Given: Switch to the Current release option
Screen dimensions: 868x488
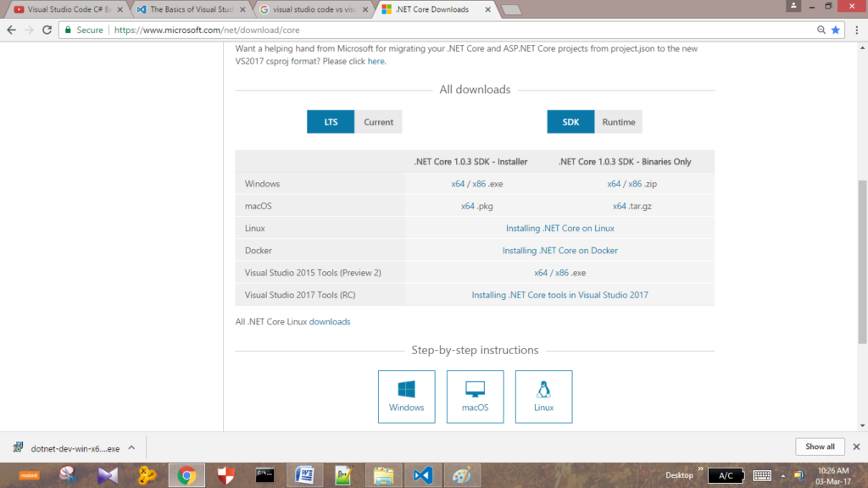Looking at the screenshot, I should [x=378, y=122].
